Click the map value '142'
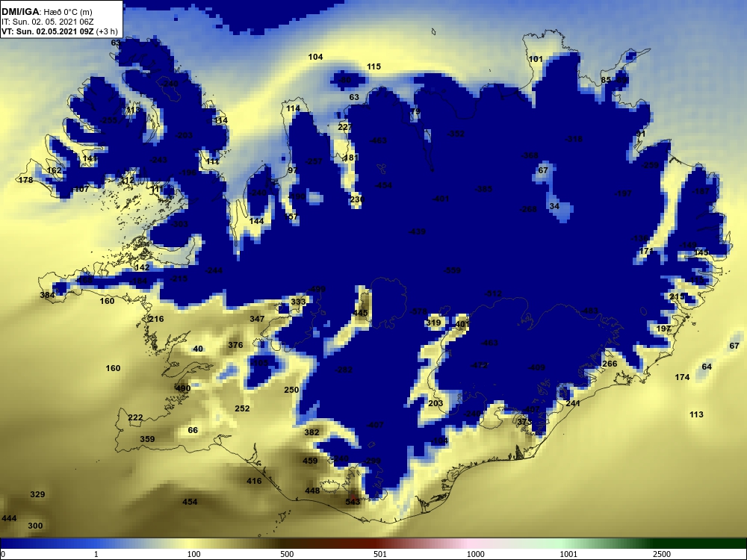 pos(142,267)
